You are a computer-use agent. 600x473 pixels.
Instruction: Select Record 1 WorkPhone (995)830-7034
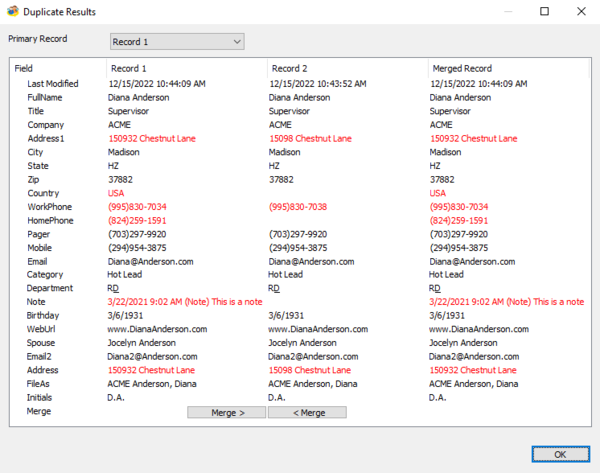coord(137,207)
